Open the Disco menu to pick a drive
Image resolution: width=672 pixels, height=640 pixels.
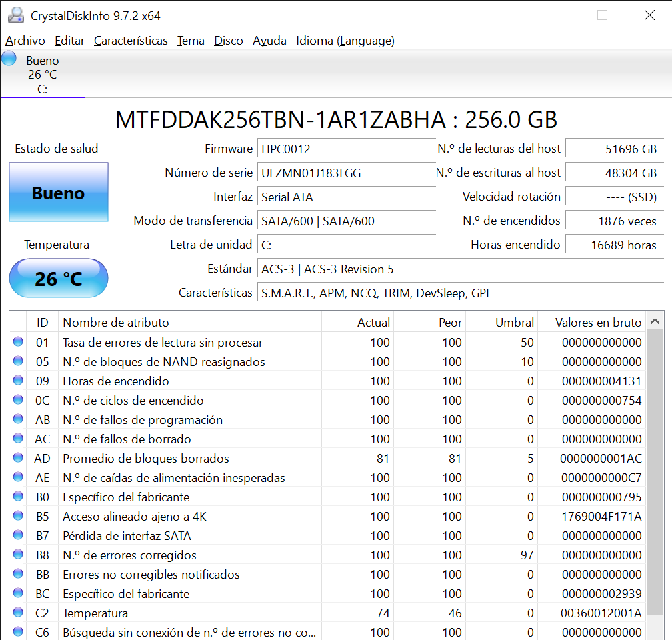click(x=228, y=41)
